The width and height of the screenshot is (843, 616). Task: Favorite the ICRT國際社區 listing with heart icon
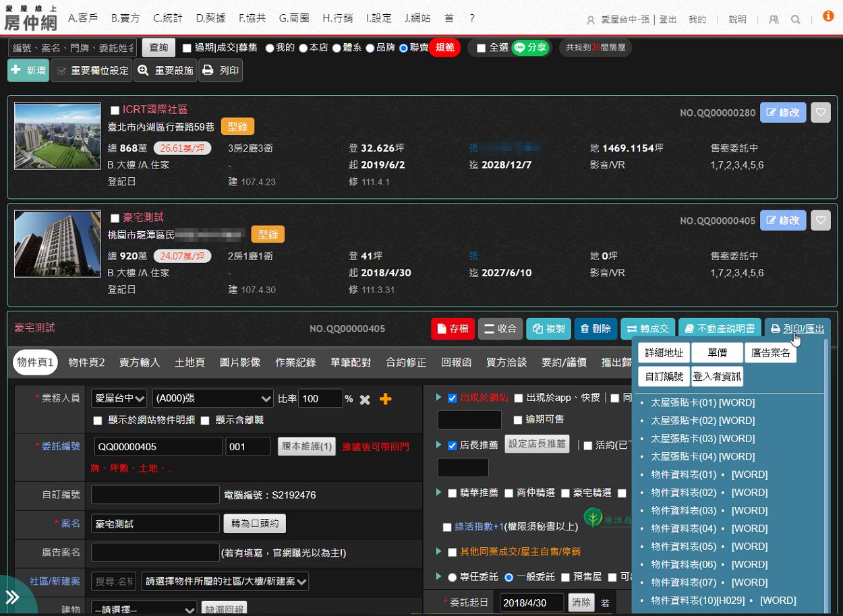pos(820,113)
